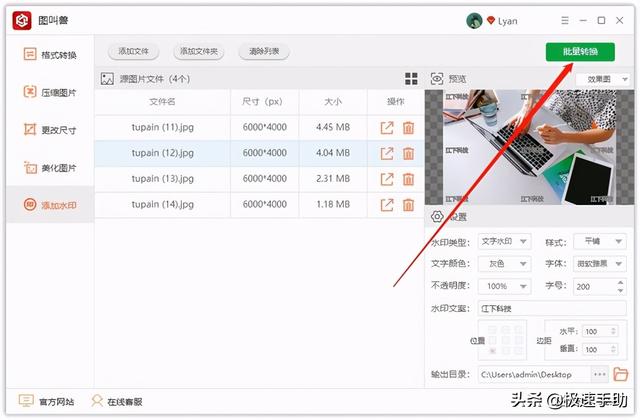The height and width of the screenshot is (420, 640).
Task: Select the bottom-left watermark position cell
Action: [x=492, y=351]
